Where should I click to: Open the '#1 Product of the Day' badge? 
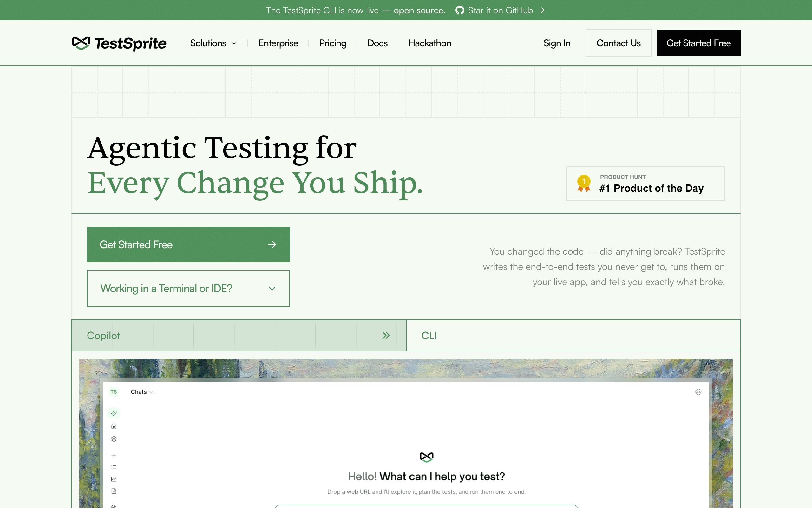[x=645, y=184]
